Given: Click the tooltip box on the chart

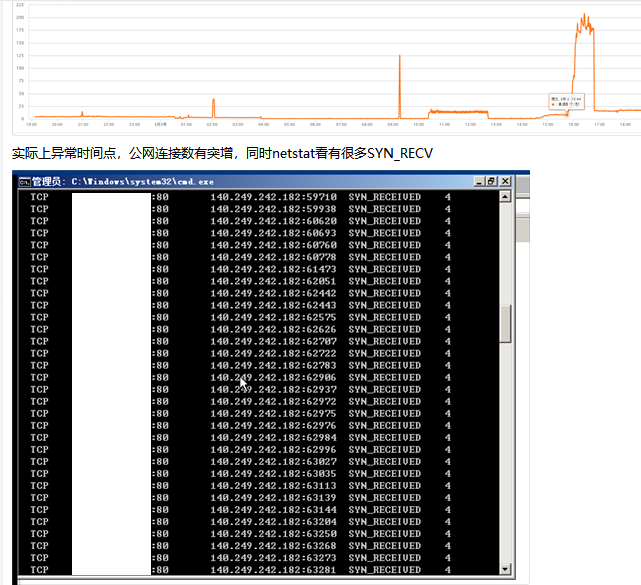Looking at the screenshot, I should (x=564, y=100).
